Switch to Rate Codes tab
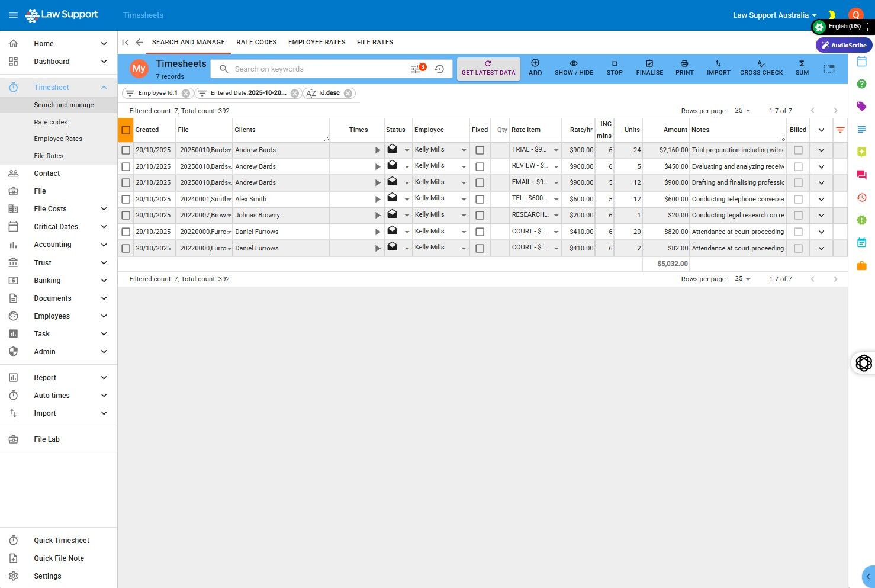This screenshot has height=588, width=875. [256, 42]
